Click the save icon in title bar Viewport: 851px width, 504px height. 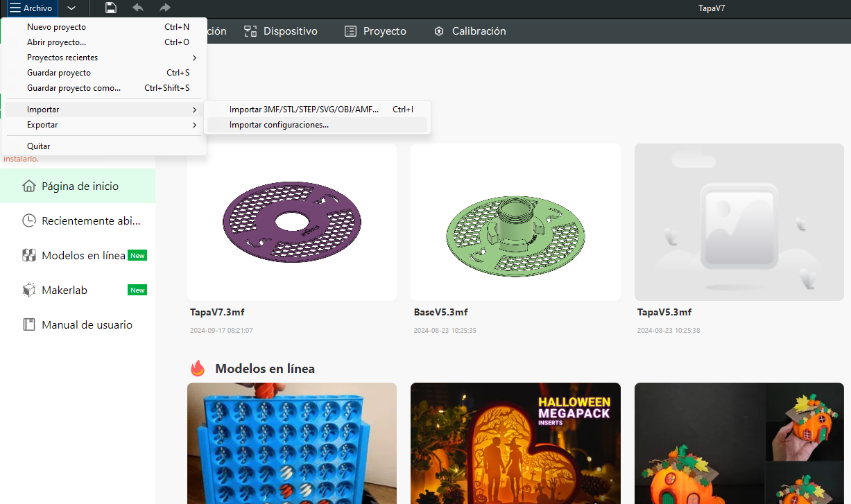110,8
